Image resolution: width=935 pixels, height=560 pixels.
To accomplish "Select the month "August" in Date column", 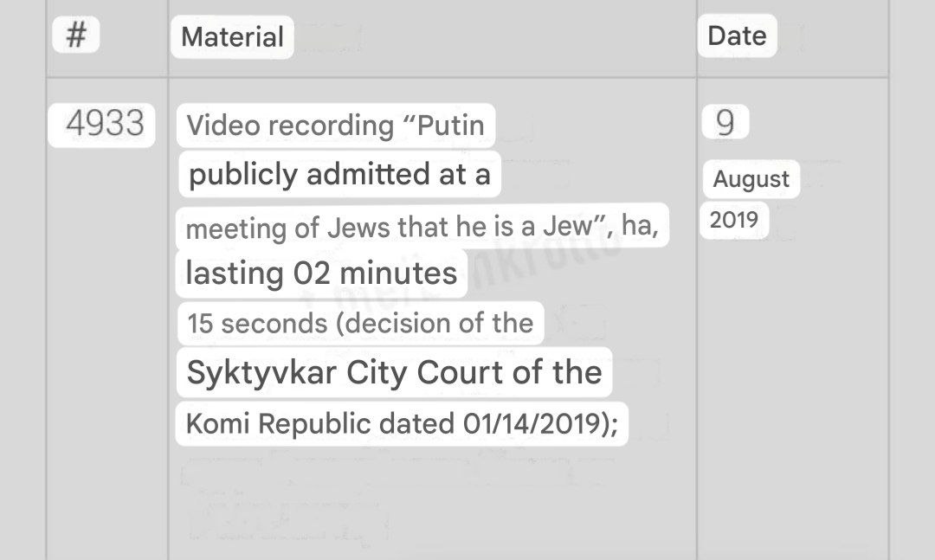I will pyautogui.click(x=751, y=179).
